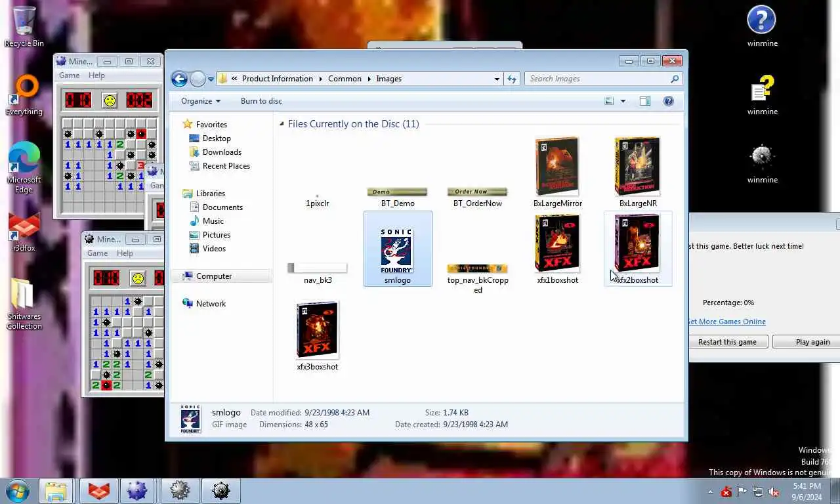The height and width of the screenshot is (504, 840).
Task: Open the winmine help file with blue question mark
Action: pos(762,26)
